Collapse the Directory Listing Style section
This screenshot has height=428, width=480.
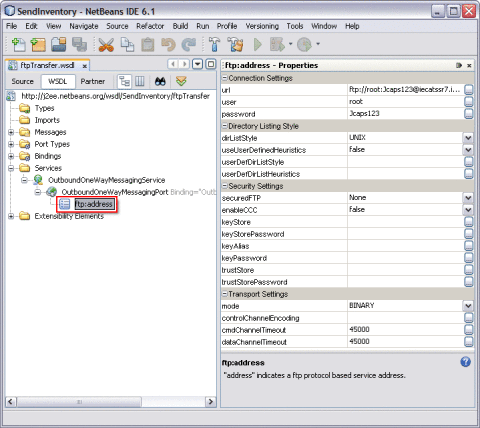coord(225,126)
